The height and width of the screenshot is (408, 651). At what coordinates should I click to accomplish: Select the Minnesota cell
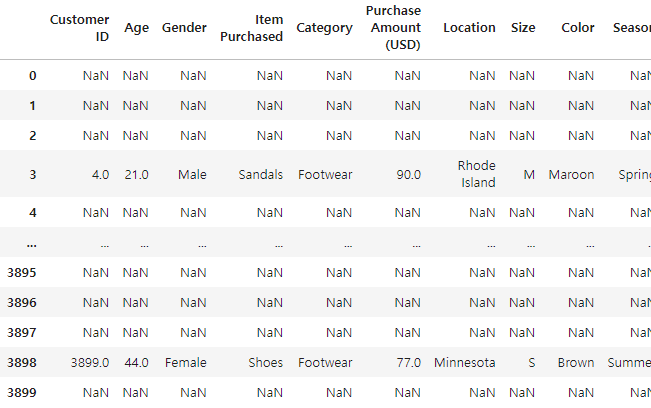[x=465, y=363]
